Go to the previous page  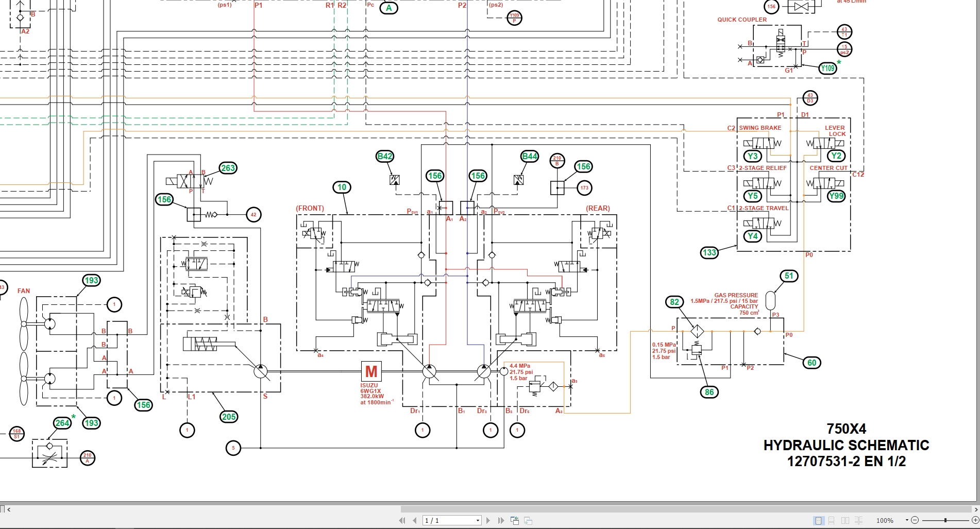click(414, 520)
